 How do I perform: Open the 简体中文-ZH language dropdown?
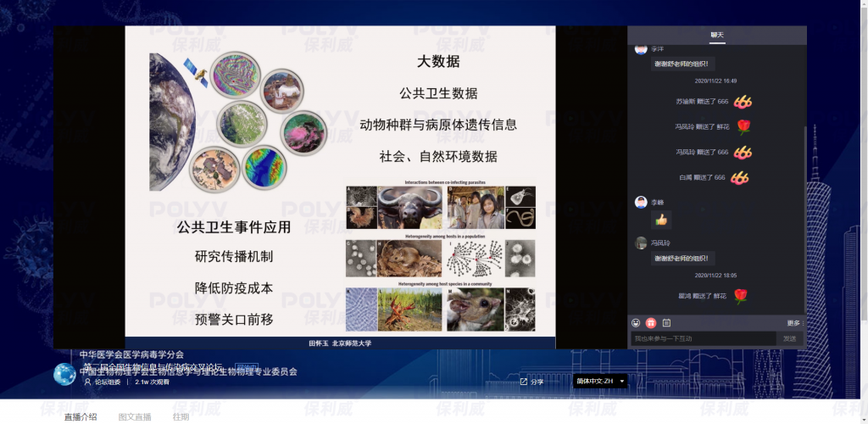point(600,382)
